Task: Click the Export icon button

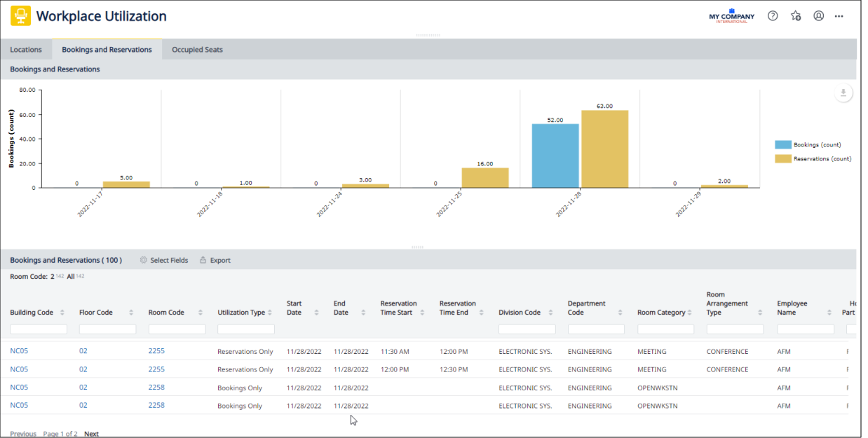Action: [x=203, y=260]
